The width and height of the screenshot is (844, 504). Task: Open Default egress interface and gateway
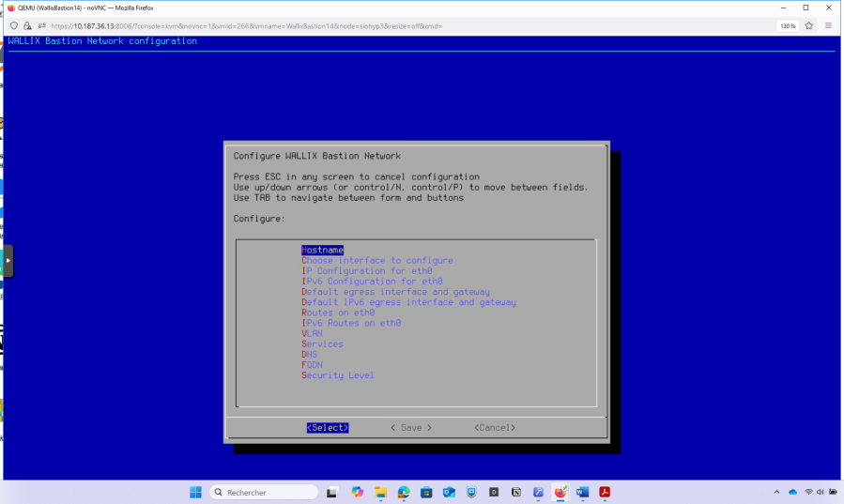pos(395,292)
